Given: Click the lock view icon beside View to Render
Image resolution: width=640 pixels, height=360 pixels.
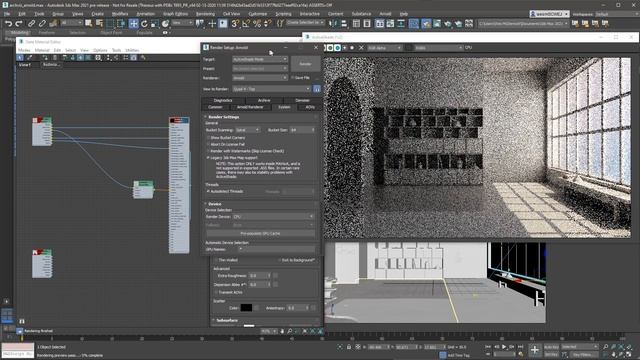Looking at the screenshot, I should pyautogui.click(x=317, y=89).
